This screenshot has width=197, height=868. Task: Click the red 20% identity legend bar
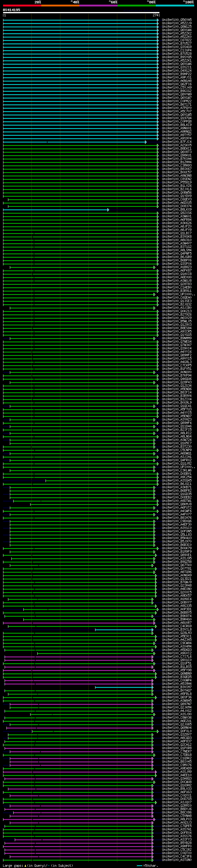coord(22,6)
